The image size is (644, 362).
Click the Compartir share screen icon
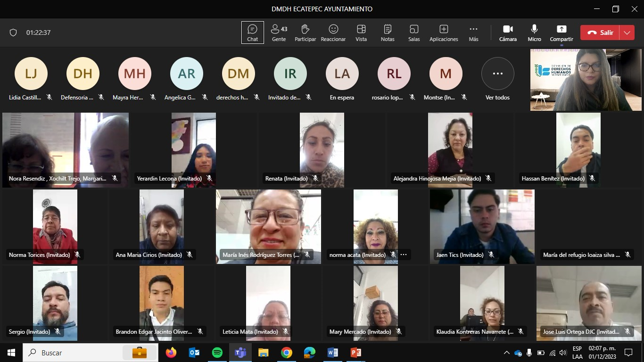pyautogui.click(x=561, y=33)
